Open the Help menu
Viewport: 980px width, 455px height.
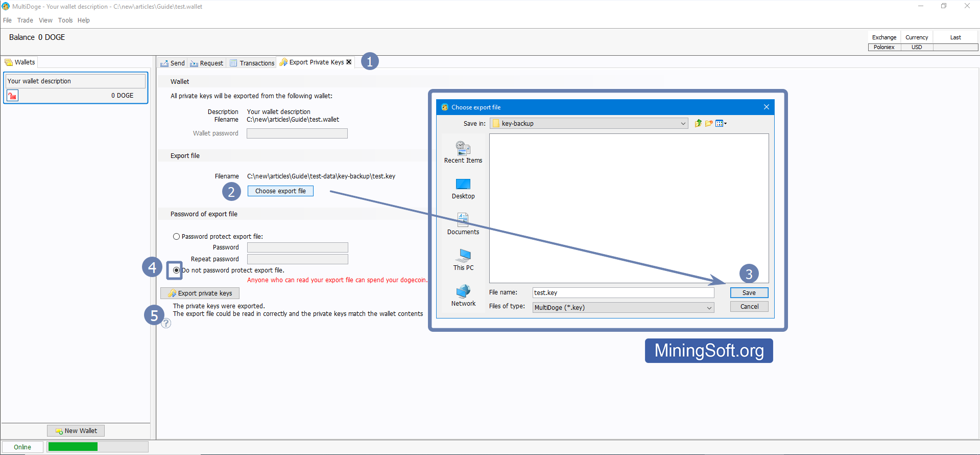[84, 20]
